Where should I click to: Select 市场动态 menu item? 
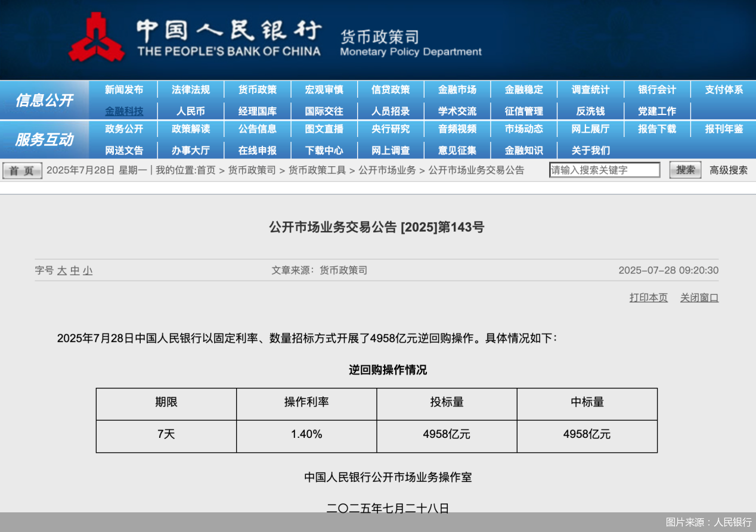[524, 129]
